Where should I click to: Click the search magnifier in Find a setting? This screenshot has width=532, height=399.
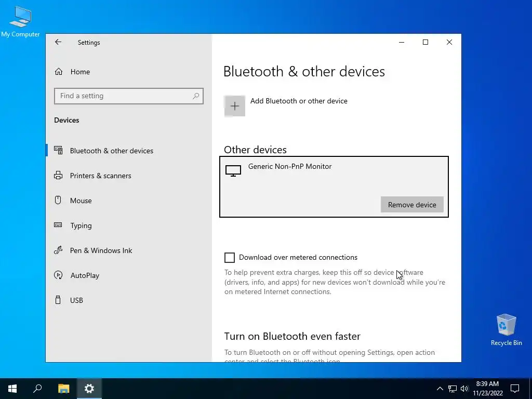[196, 96]
